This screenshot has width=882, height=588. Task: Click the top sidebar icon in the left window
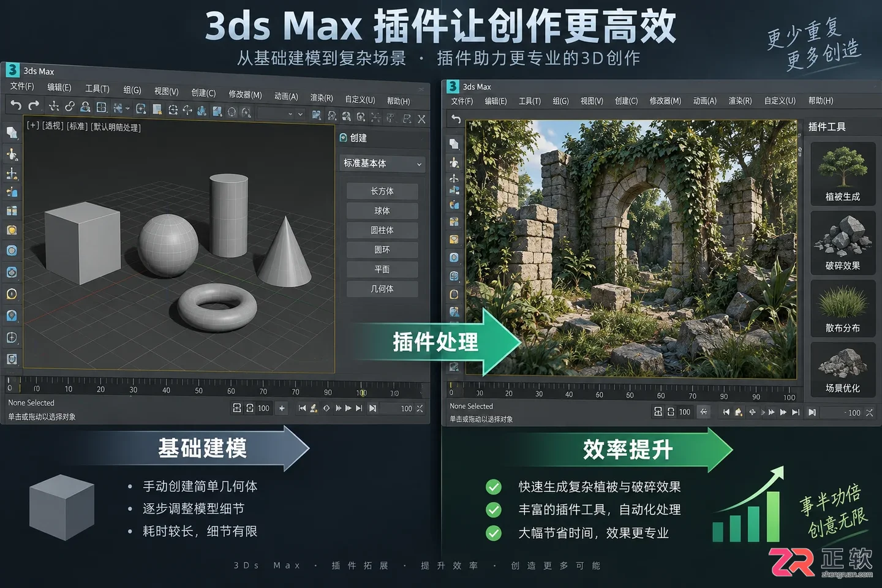point(12,132)
